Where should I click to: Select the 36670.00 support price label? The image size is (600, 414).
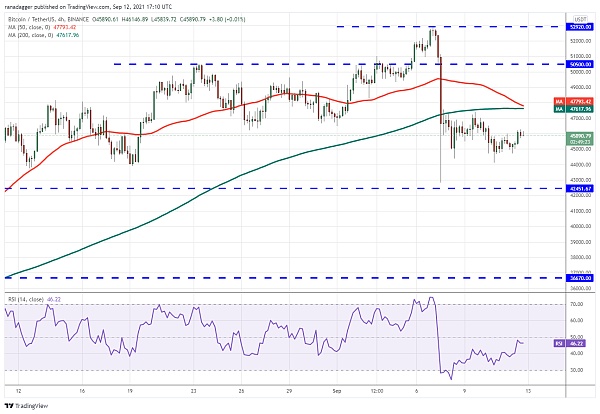[580, 278]
